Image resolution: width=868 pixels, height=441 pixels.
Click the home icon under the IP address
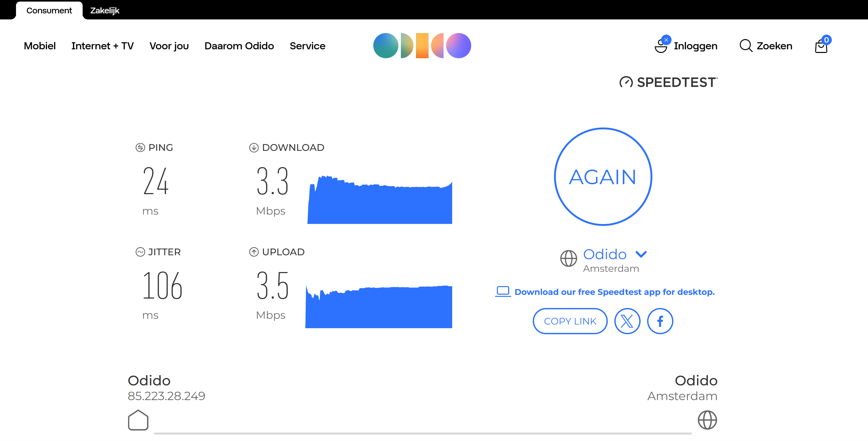tap(138, 420)
